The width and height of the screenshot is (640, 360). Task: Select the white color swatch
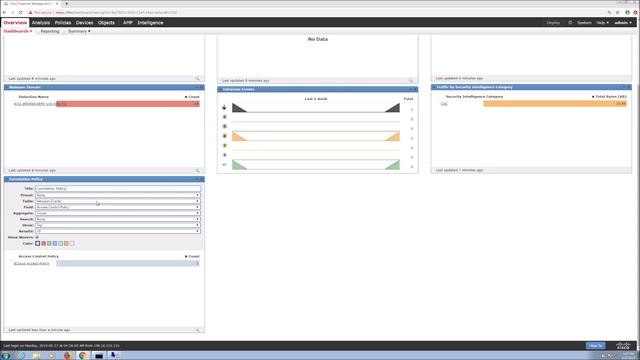pyautogui.click(x=72, y=243)
